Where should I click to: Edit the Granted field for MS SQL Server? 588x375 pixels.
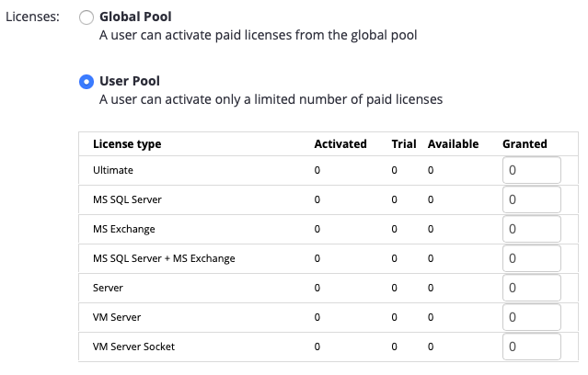click(x=531, y=199)
